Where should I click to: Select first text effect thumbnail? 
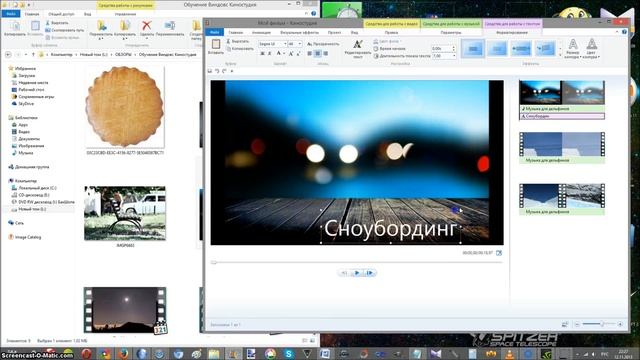click(x=473, y=49)
